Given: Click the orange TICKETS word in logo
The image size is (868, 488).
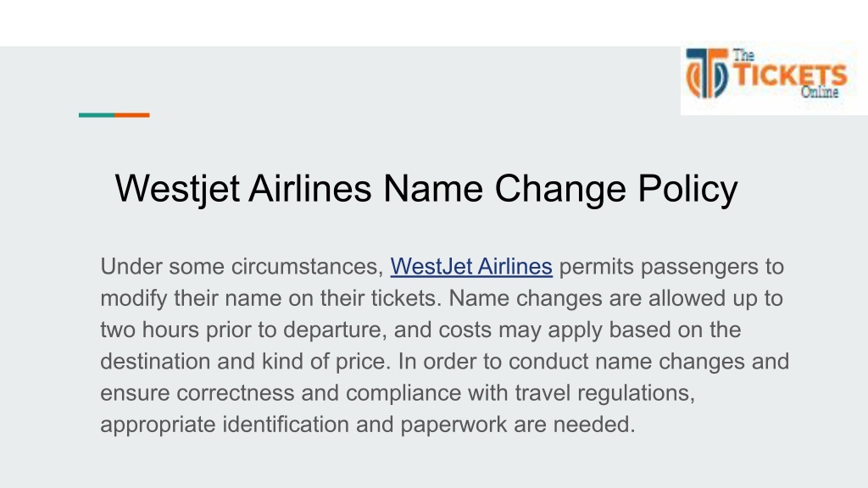Looking at the screenshot, I should click(791, 75).
